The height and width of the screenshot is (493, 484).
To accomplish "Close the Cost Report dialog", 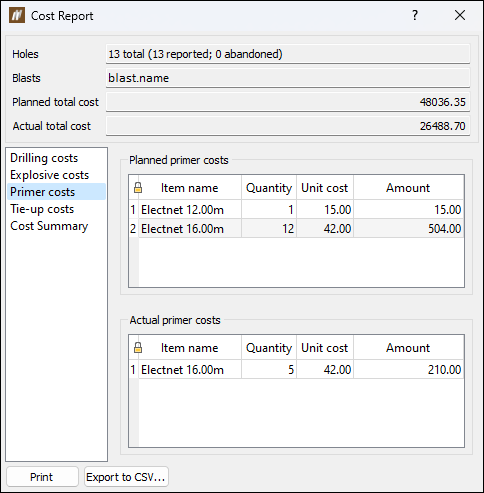I will [460, 15].
